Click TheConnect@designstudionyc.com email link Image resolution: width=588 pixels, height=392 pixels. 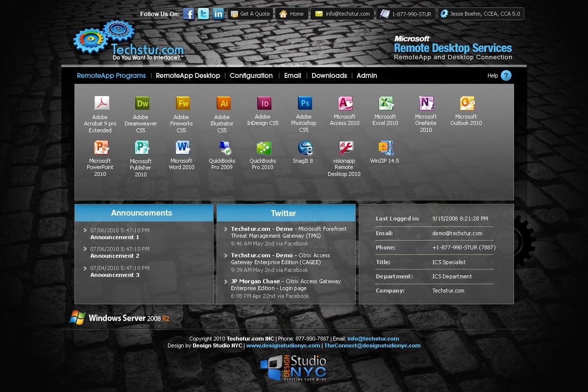coord(372,345)
